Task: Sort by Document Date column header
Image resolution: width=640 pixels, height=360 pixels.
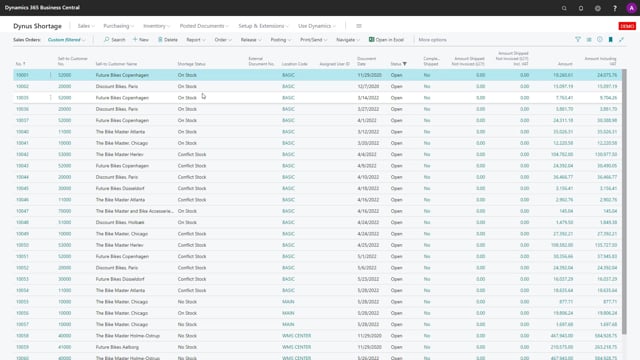Action: 367,61
